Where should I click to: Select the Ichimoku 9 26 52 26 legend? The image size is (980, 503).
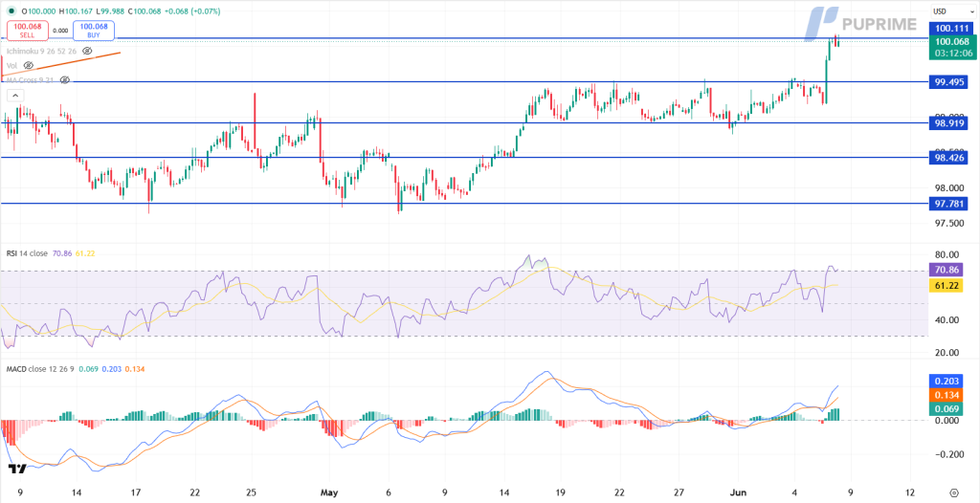[x=42, y=50]
